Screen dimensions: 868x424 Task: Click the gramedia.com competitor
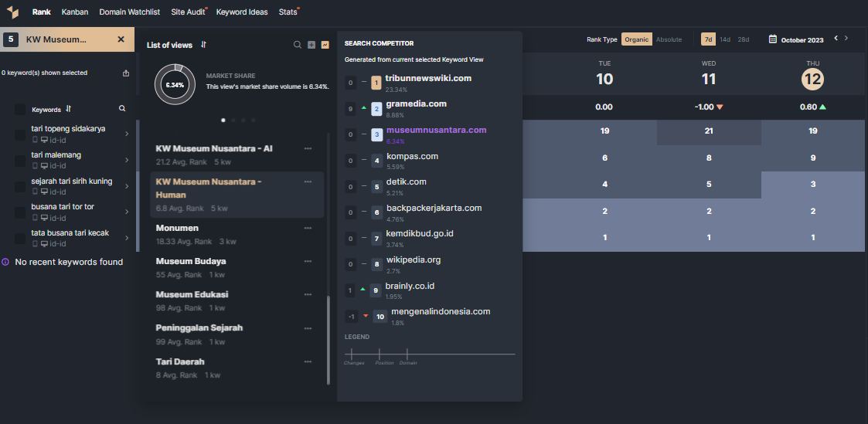click(417, 104)
